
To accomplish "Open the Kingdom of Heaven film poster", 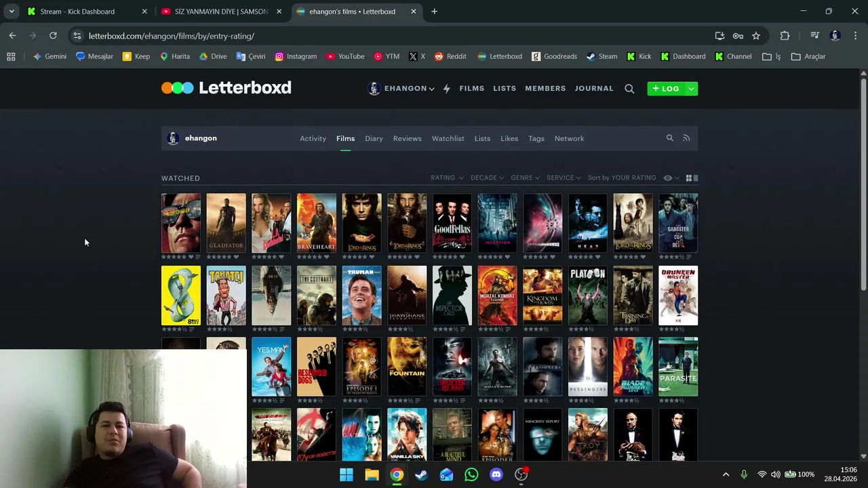I will click(542, 295).
